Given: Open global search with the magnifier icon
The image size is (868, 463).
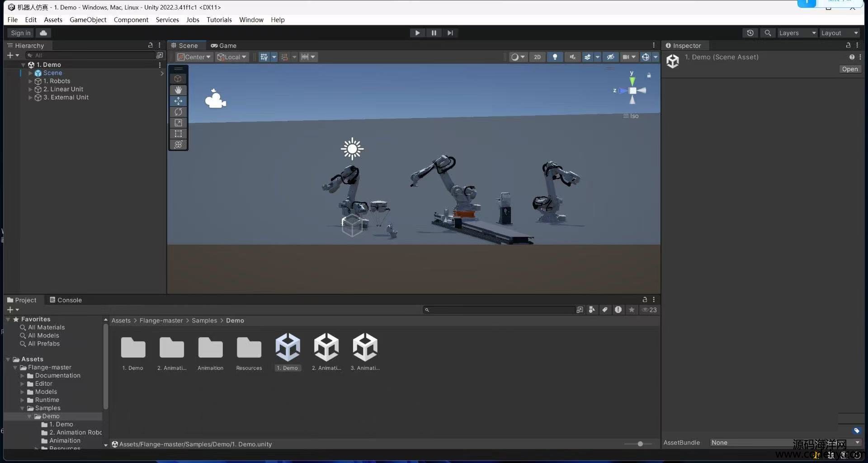Looking at the screenshot, I should pyautogui.click(x=768, y=33).
